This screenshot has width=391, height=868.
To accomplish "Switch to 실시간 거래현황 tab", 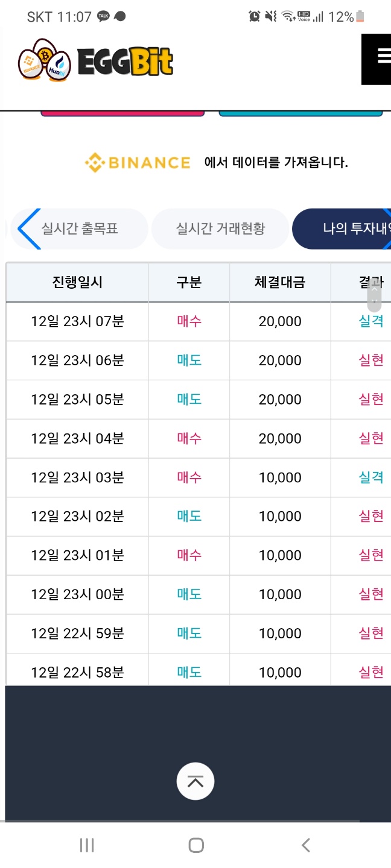I will 220,228.
